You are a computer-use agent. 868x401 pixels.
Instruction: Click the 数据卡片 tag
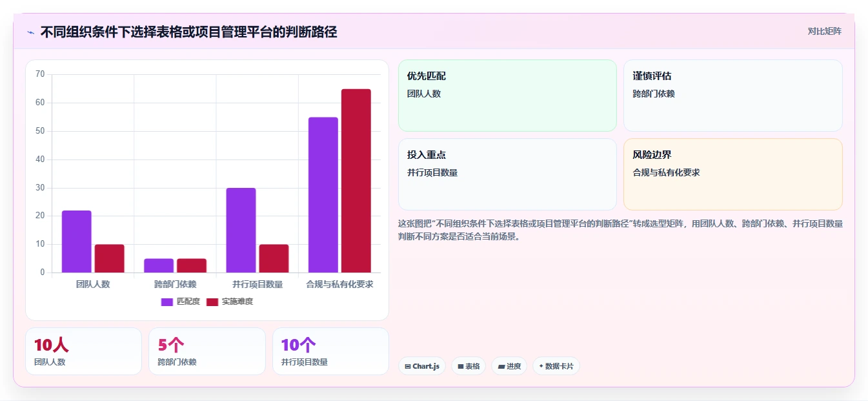[x=556, y=366]
